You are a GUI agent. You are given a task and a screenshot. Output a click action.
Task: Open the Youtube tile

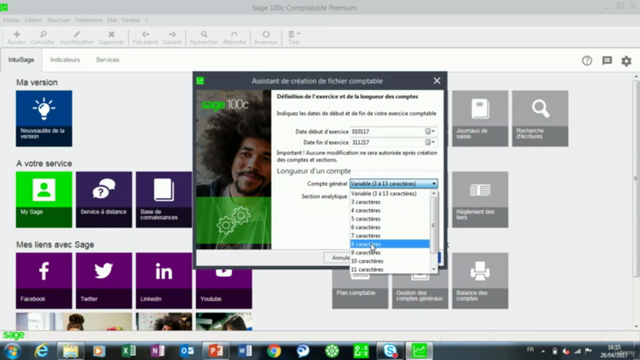click(x=224, y=289)
